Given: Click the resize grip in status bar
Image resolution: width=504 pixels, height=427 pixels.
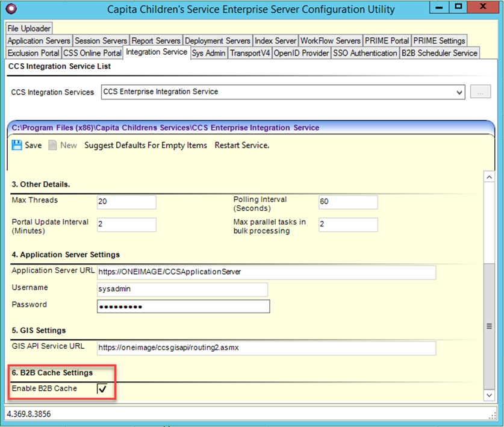Looking at the screenshot, I should tap(492, 416).
